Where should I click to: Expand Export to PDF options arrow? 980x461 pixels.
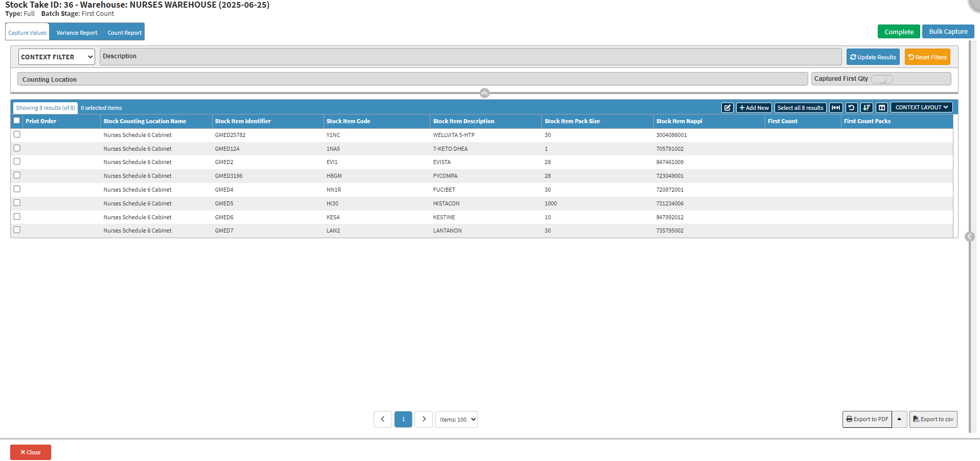pyautogui.click(x=899, y=419)
